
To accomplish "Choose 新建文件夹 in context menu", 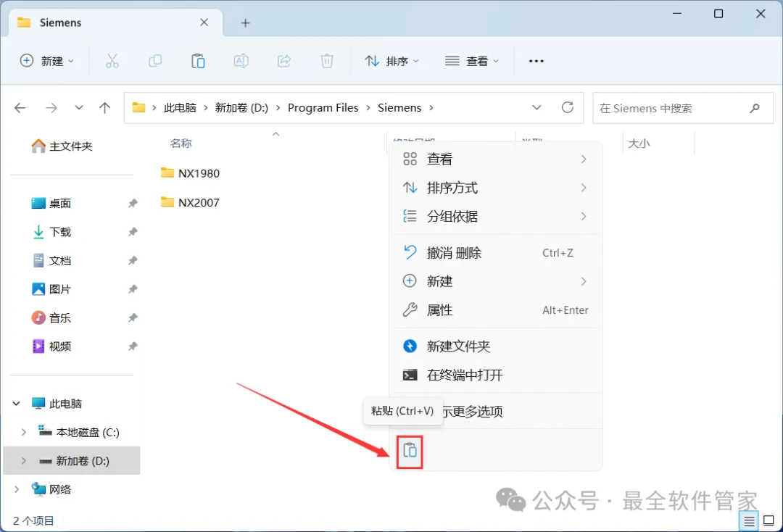I will click(x=495, y=346).
